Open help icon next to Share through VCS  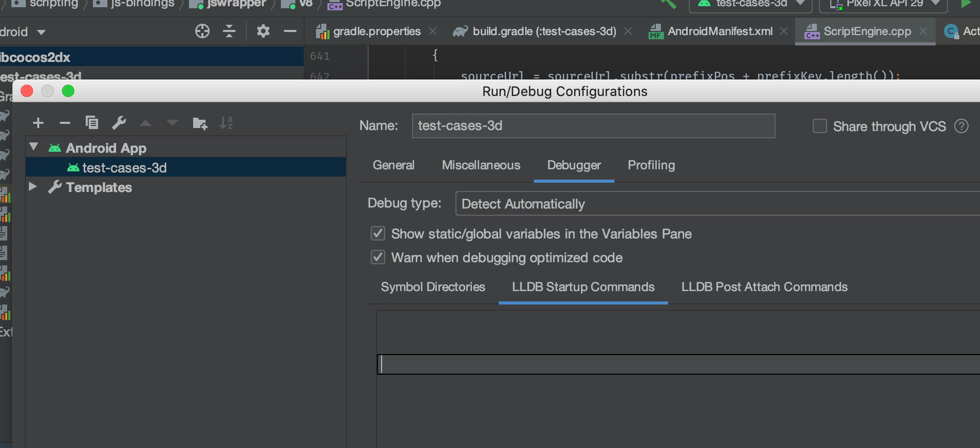click(x=961, y=126)
